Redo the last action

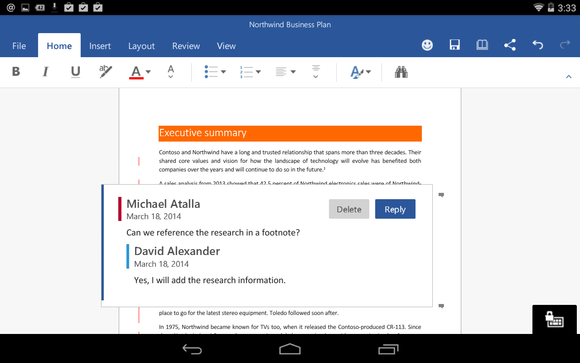click(565, 45)
